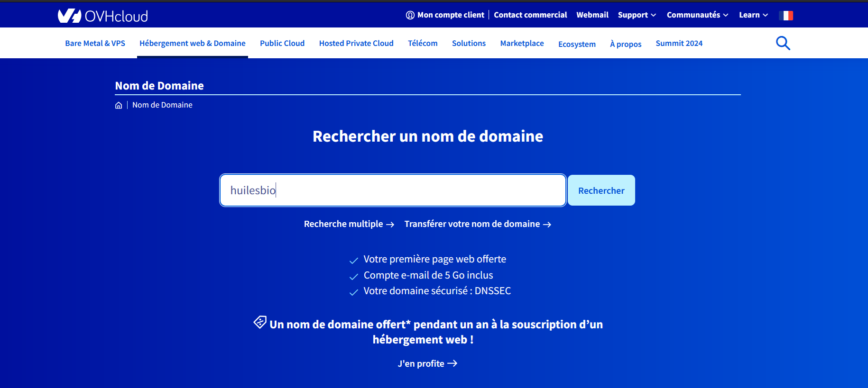Open Contact commercial link
Image resolution: width=868 pixels, height=388 pixels.
pos(530,15)
